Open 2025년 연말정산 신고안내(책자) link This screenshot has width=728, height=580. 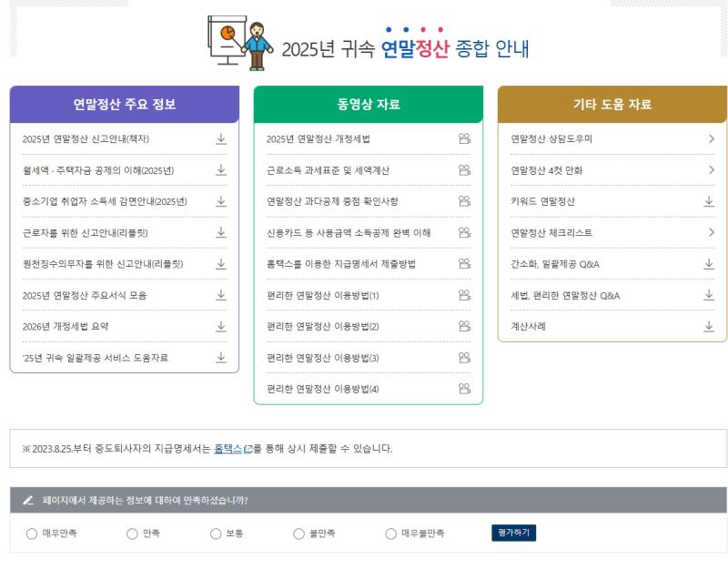86,138
